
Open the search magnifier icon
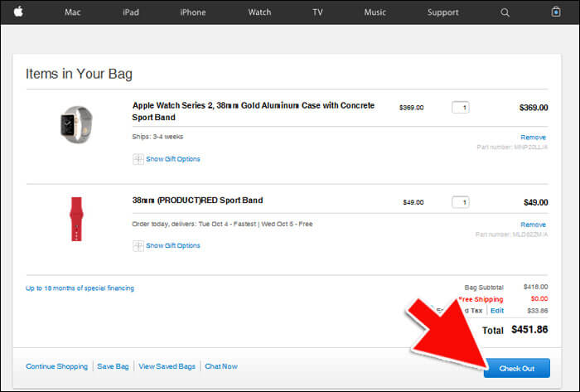coord(505,12)
